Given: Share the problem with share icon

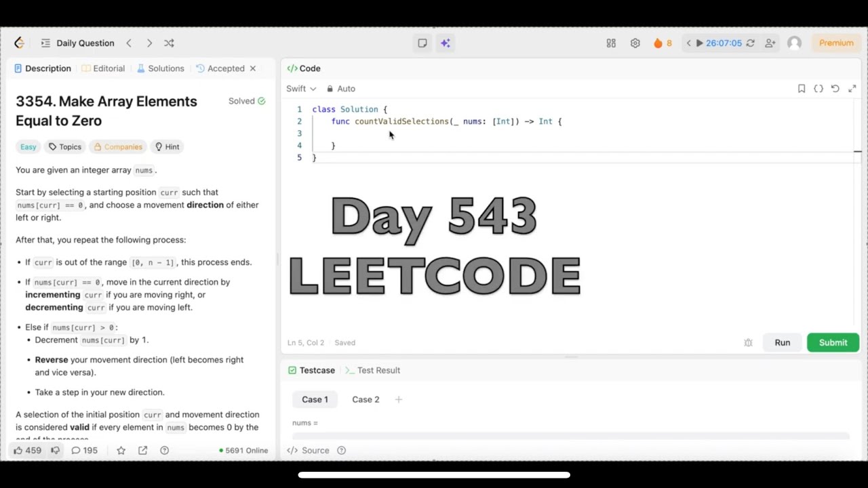Looking at the screenshot, I should click(x=142, y=450).
